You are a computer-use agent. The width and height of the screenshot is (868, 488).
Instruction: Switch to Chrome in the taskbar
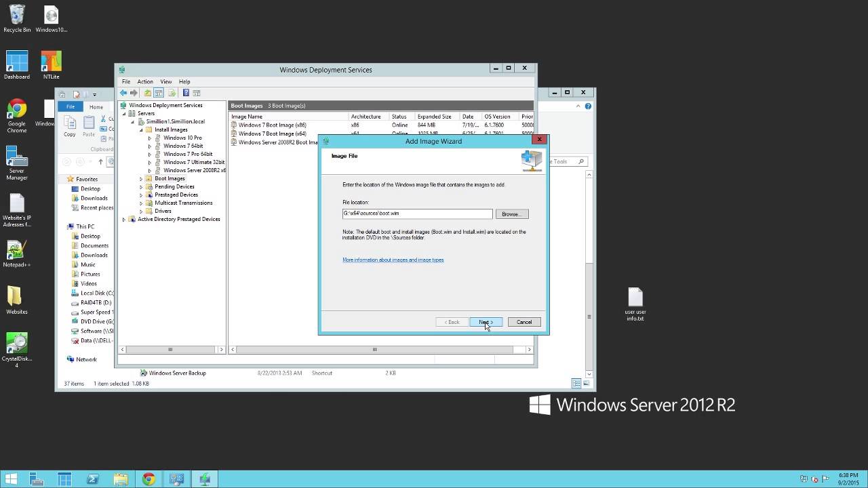point(149,479)
